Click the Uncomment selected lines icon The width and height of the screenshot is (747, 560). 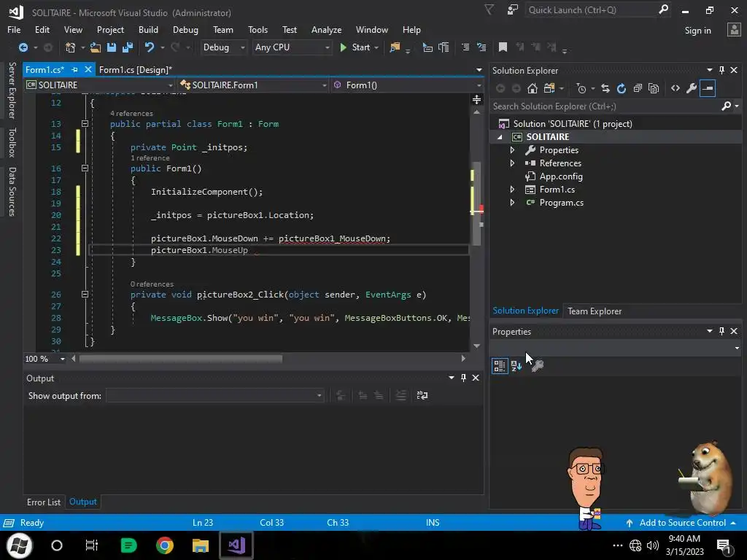tap(481, 47)
